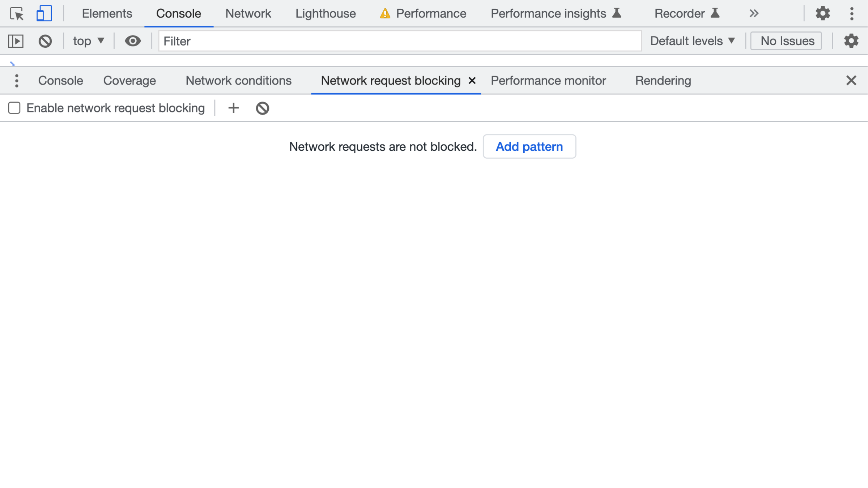Enable network request blocking checkbox
The width and height of the screenshot is (868, 488).
[14, 108]
